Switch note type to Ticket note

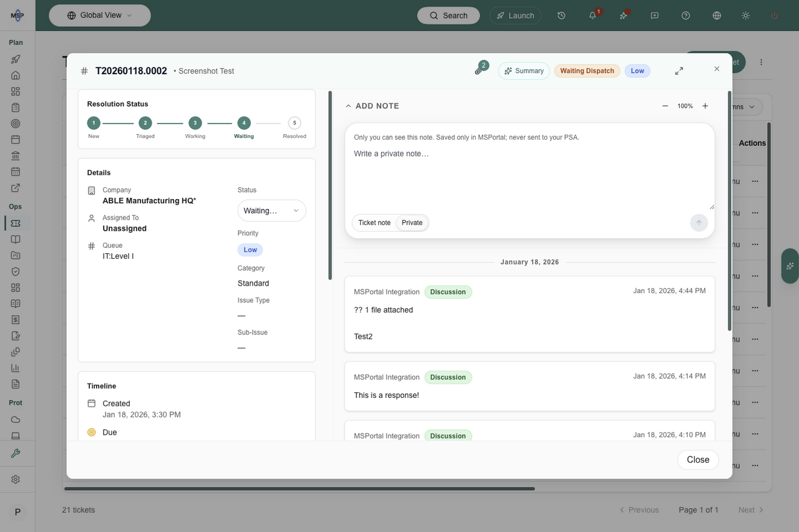(x=375, y=223)
